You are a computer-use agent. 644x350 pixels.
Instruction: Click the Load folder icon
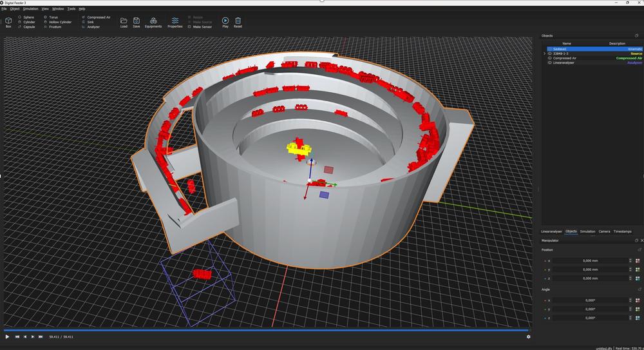pos(124,22)
